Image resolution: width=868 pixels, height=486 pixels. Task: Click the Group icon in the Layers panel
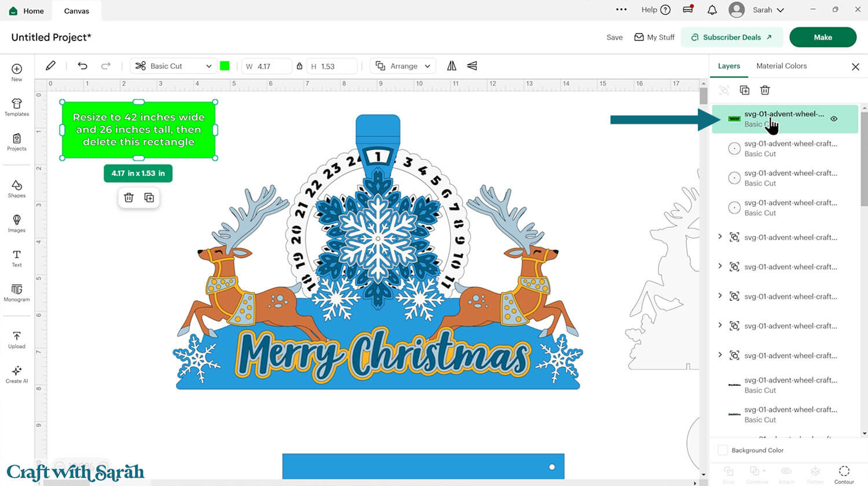click(x=724, y=90)
